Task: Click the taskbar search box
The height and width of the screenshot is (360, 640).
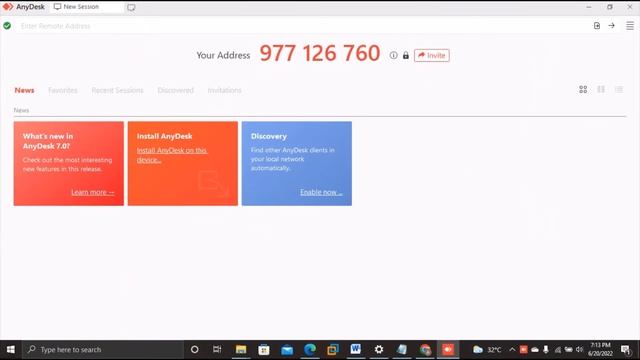Action: 103,349
